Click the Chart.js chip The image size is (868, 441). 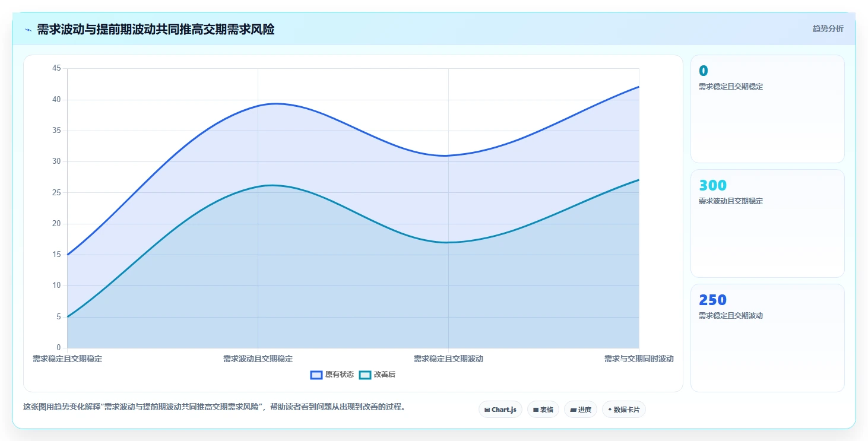click(500, 410)
